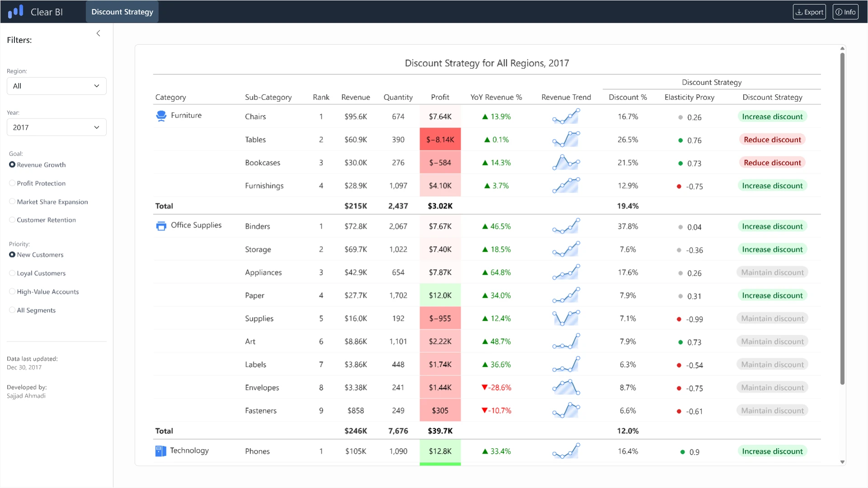
Task: Click the Binders revenue trend sparkline
Action: coord(566,226)
